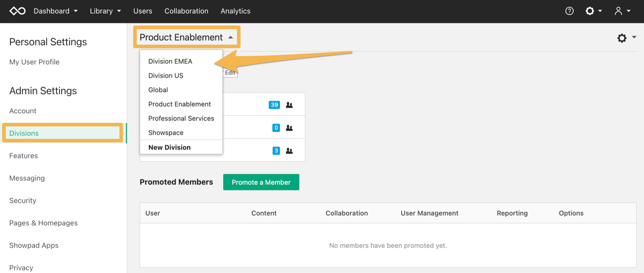Open the Collaboration tab
644x273 pixels.
coord(186,11)
